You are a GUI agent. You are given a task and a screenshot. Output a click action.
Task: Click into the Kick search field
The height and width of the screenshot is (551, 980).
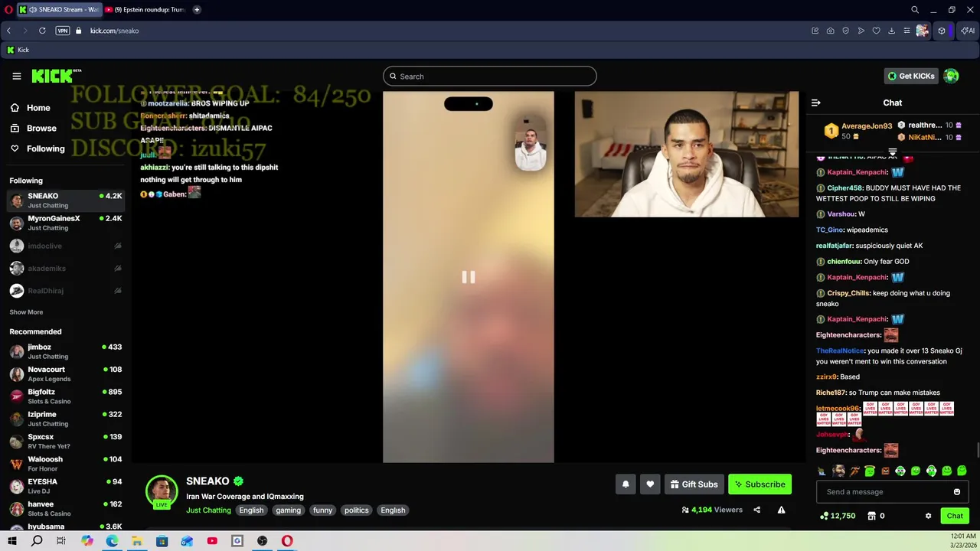[x=490, y=77]
